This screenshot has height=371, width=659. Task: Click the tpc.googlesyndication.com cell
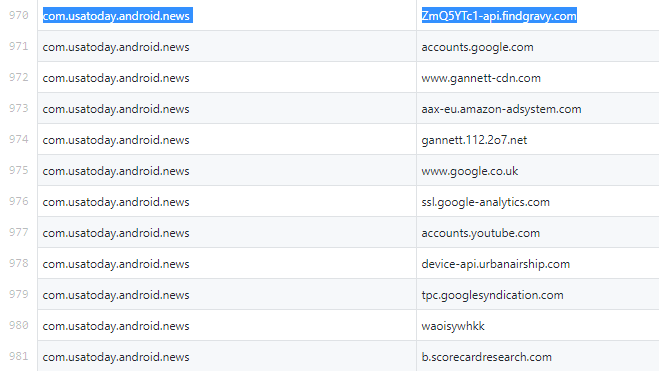point(538,295)
